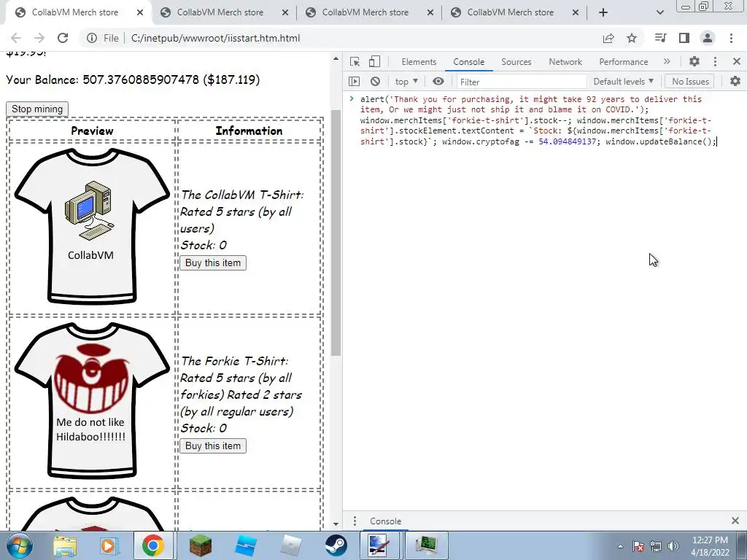Open Windows Explorer from taskbar
747x560 pixels.
65,545
